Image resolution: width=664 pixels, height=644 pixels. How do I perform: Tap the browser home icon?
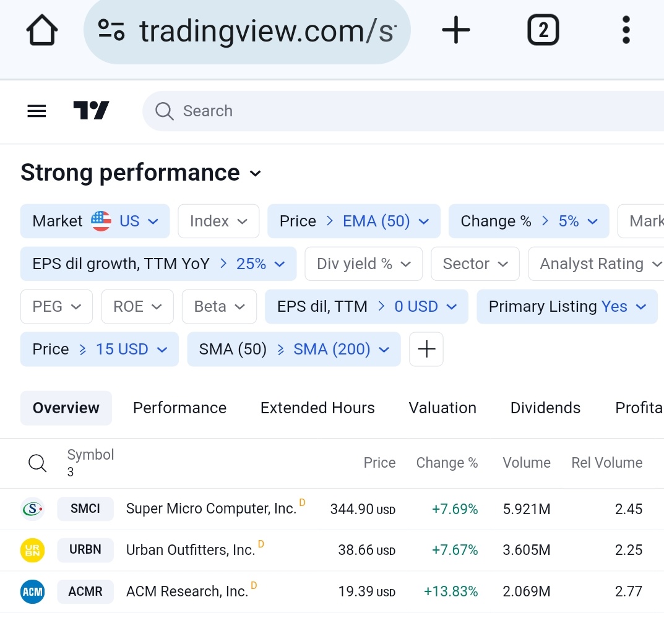click(x=42, y=30)
